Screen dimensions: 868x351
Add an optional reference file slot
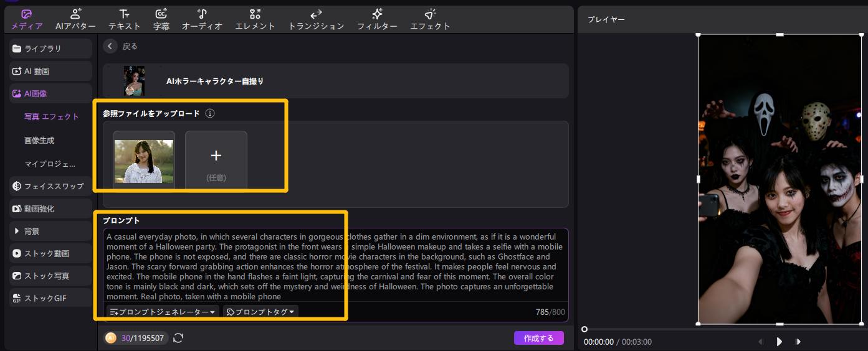(x=216, y=159)
